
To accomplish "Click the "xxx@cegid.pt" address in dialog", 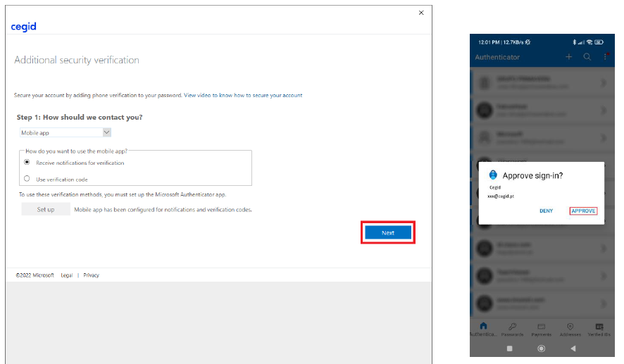I will pyautogui.click(x=501, y=196).
